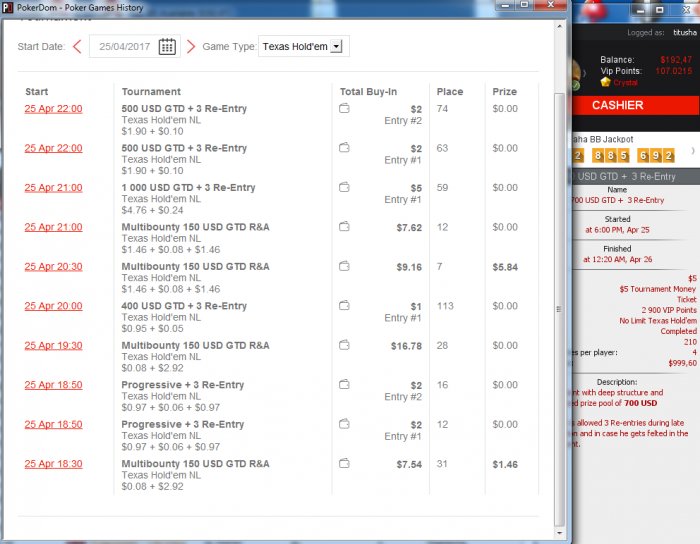This screenshot has width=700, height=544.
Task: Click wallet icon for $9.16 buy-in row
Action: (344, 266)
